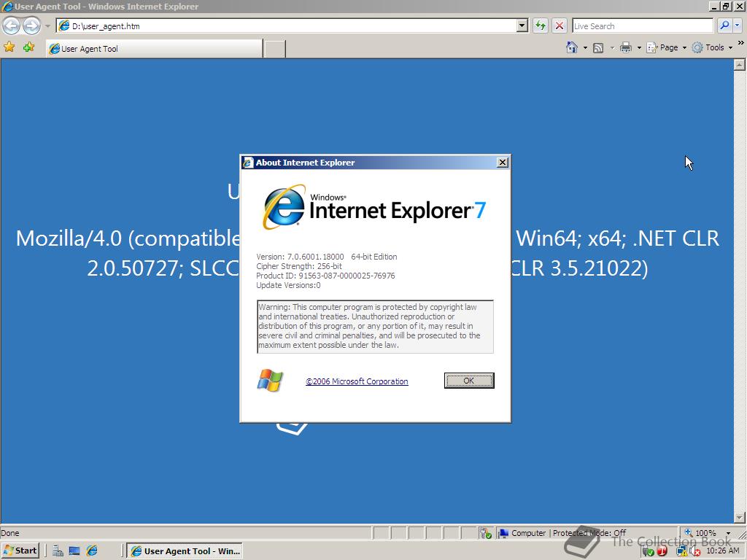Click the Protected Mode: Off status
This screenshot has width=747, height=560.
click(x=589, y=533)
